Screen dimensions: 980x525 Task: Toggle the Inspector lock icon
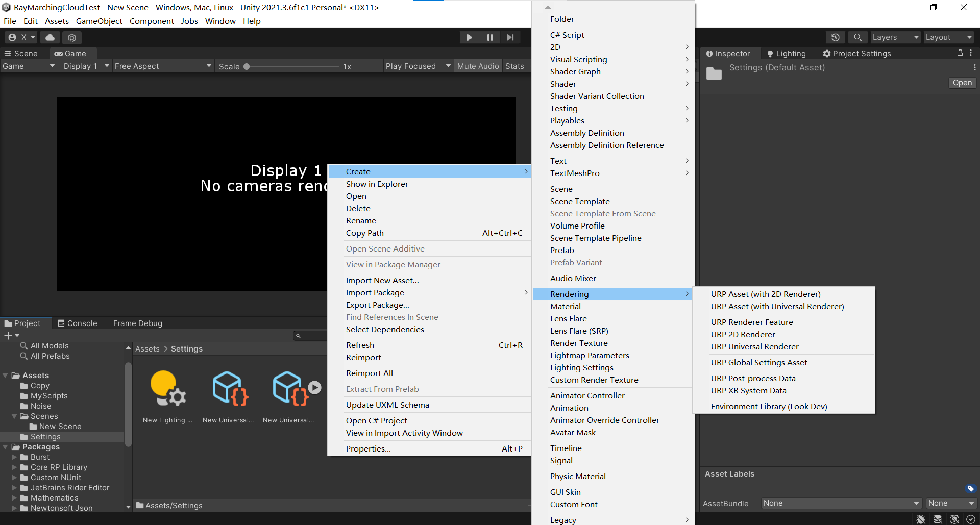[960, 53]
